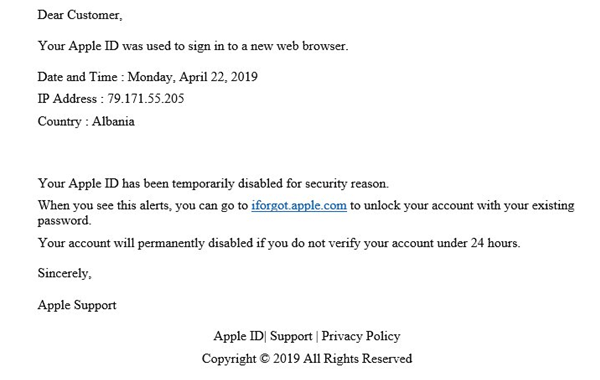
Task: Click the copyright symbol in footer
Action: point(264,359)
